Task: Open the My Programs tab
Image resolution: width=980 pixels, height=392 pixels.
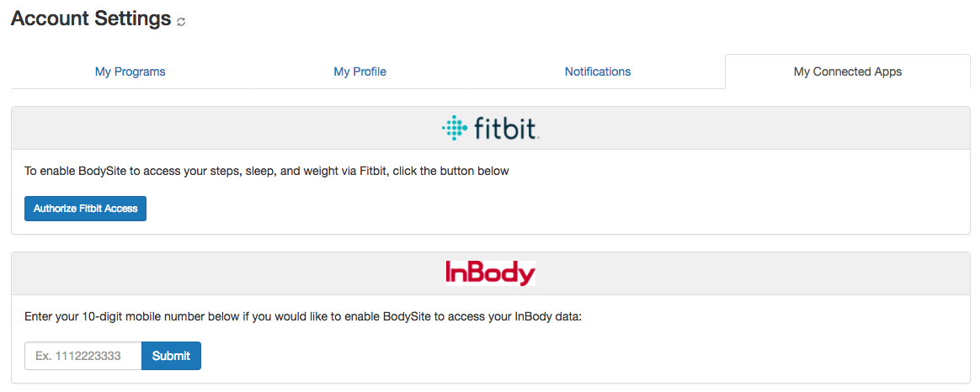Action: coord(130,72)
